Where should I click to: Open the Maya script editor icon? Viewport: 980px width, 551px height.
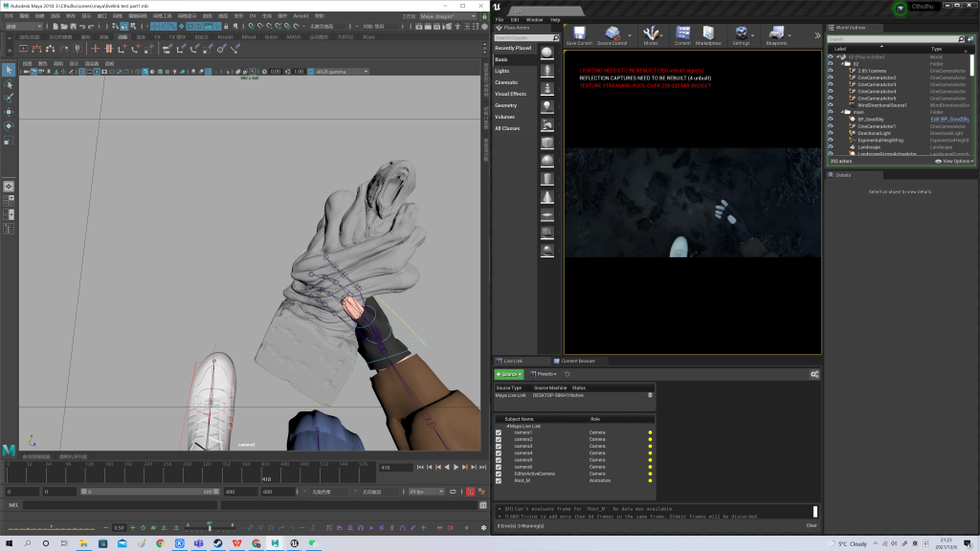(x=483, y=505)
